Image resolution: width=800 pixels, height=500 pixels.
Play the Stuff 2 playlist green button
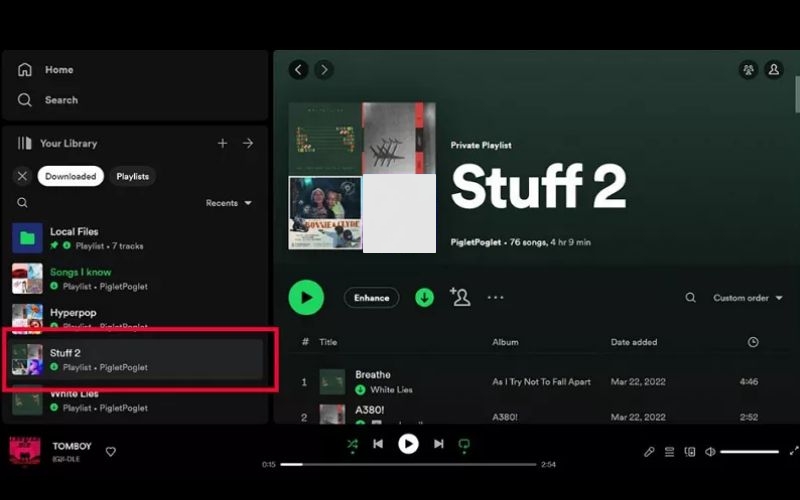coord(306,297)
